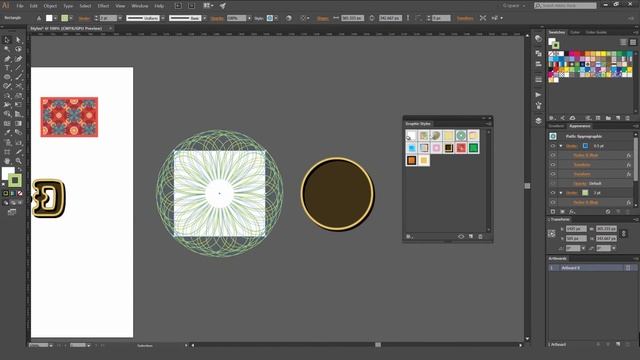This screenshot has width=640, height=360.
Task: Open the Window menu
Action: [x=140, y=6]
